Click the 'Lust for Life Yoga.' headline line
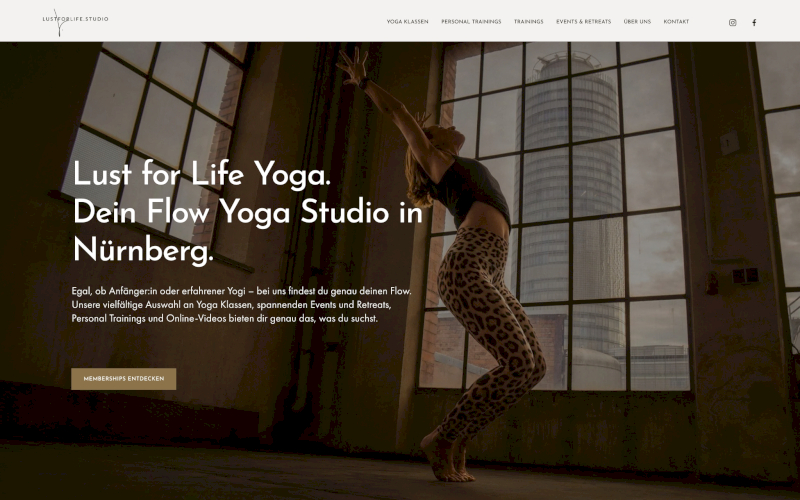 (202, 173)
